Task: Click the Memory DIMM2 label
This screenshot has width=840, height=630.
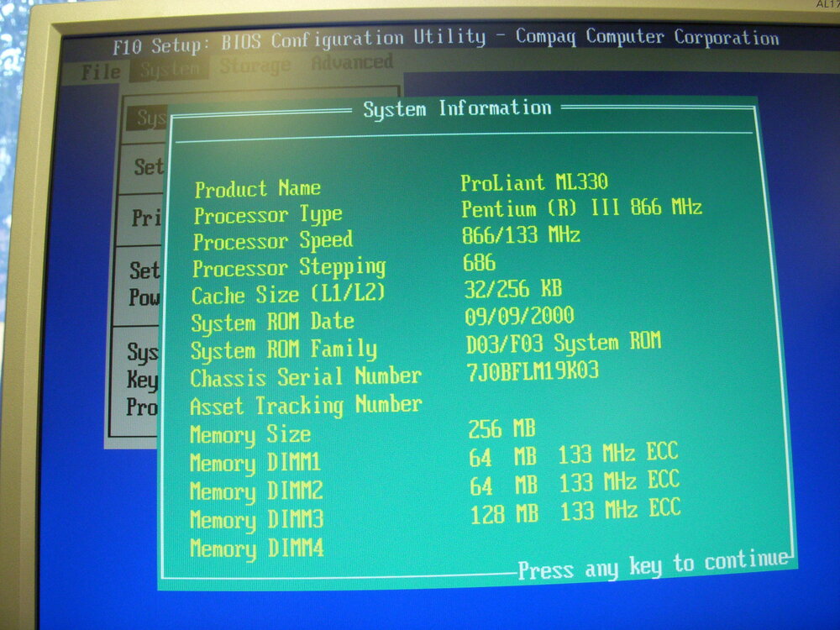Action: point(256,491)
